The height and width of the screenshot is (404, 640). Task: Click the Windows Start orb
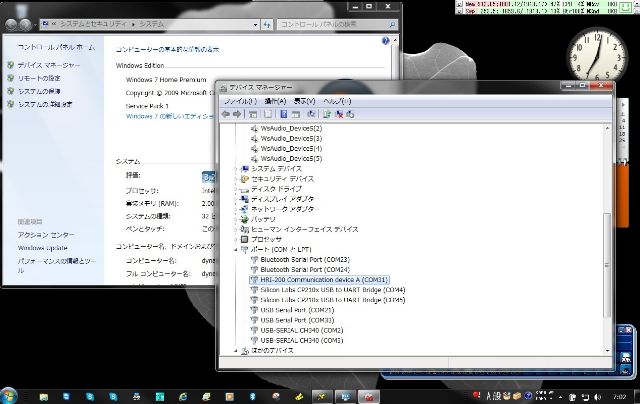pos(11,394)
